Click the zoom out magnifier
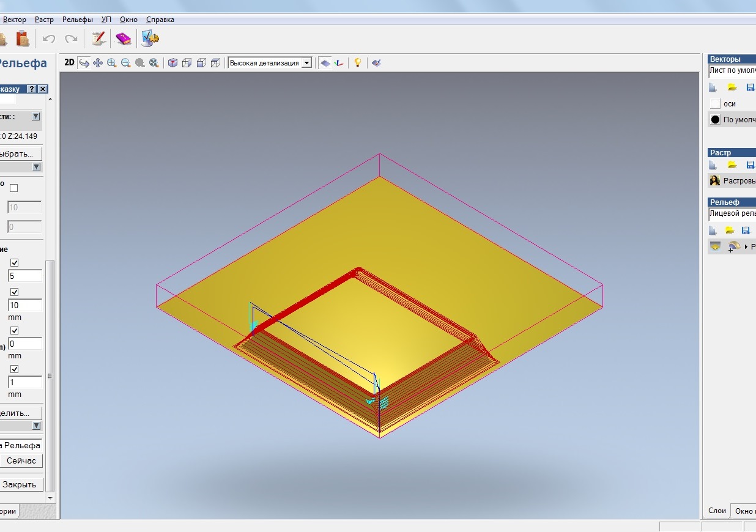This screenshot has width=756, height=532. 126,62
